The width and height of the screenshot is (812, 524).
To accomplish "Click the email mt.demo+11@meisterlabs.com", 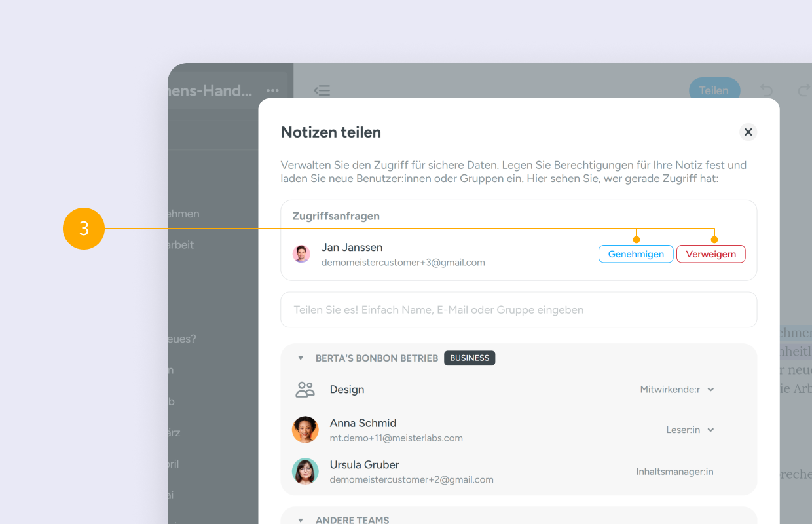I will (x=396, y=438).
